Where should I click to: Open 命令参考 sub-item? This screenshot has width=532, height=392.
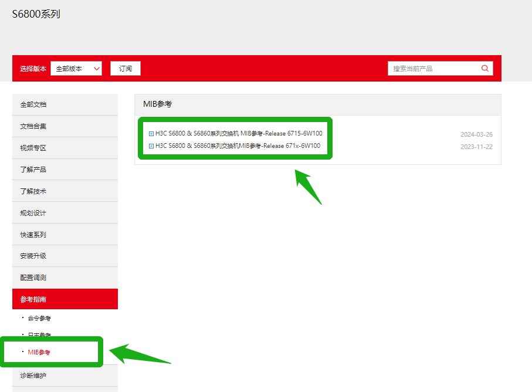[x=39, y=318]
